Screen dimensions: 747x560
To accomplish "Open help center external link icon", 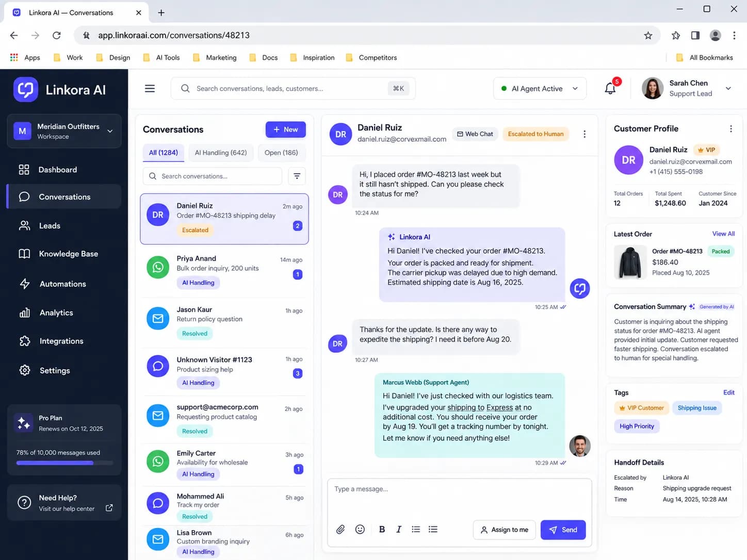I will point(109,508).
